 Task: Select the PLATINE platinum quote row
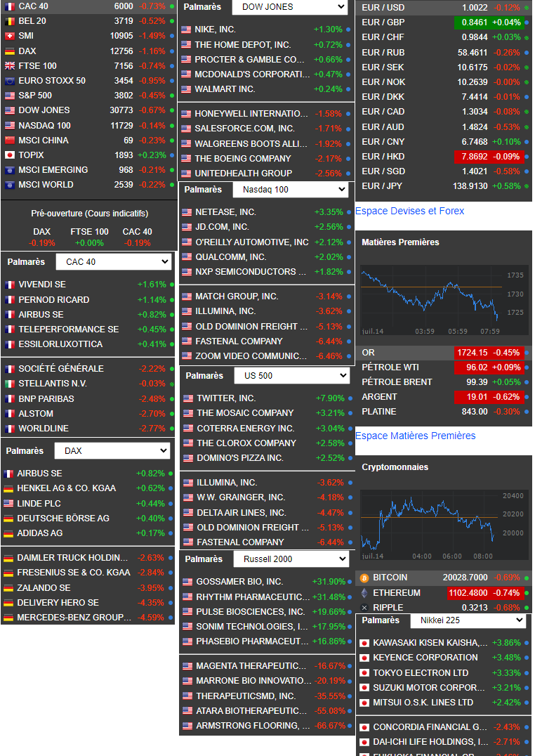tap(444, 412)
